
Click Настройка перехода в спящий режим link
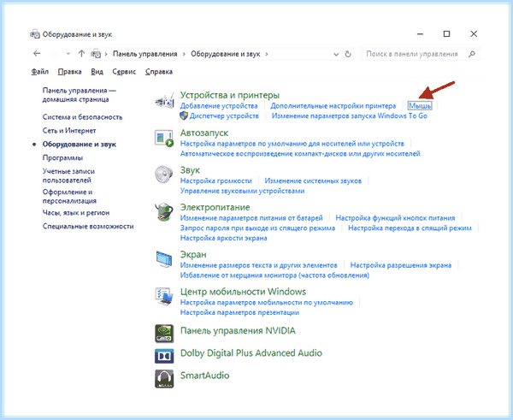pyautogui.click(x=410, y=228)
